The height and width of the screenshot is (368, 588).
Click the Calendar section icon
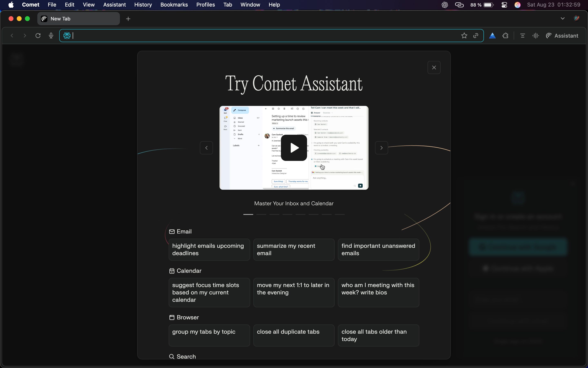171,271
